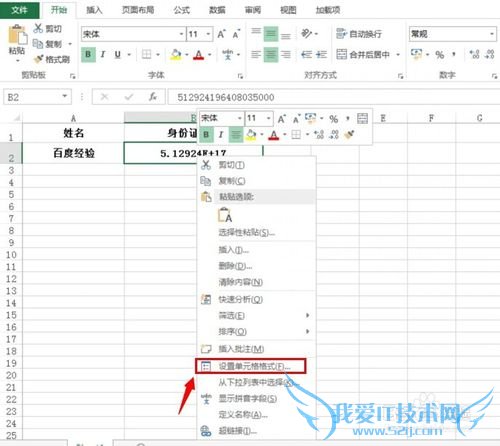Click the increase indent icon

click(x=321, y=54)
